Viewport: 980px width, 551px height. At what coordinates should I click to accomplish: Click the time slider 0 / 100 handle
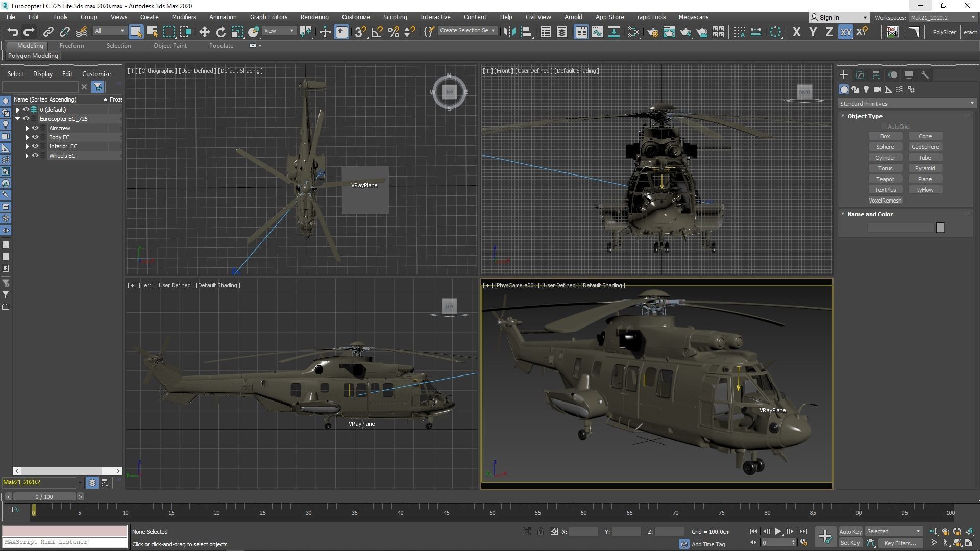pyautogui.click(x=44, y=497)
